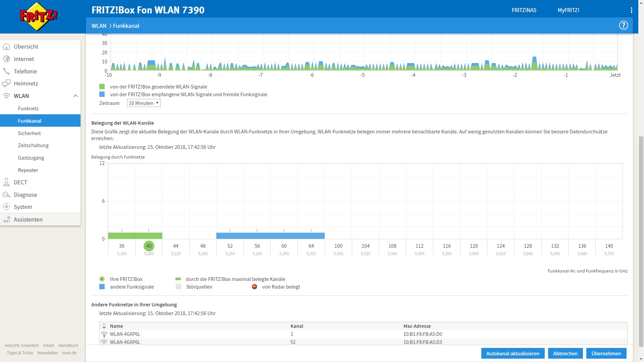Open the three-dot options menu
644x362 pixels.
click(631, 10)
